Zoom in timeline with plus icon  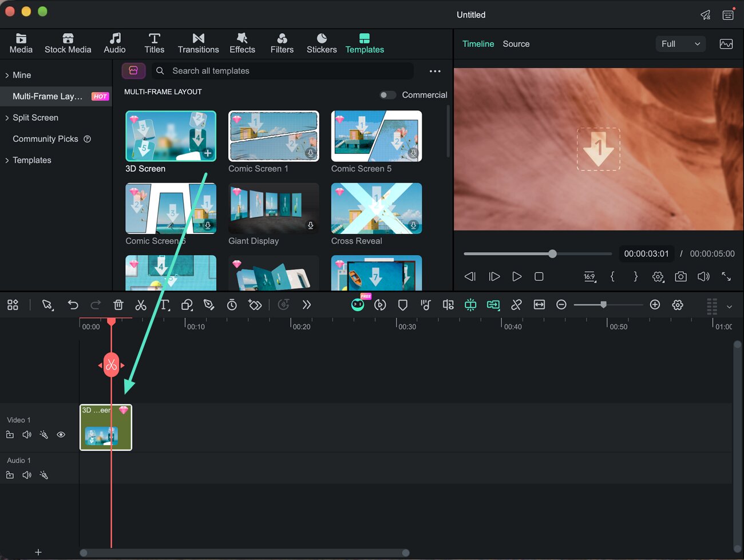(655, 305)
